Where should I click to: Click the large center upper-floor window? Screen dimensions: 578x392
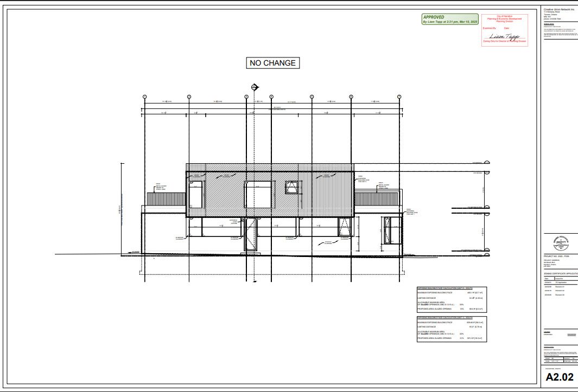[258, 194]
